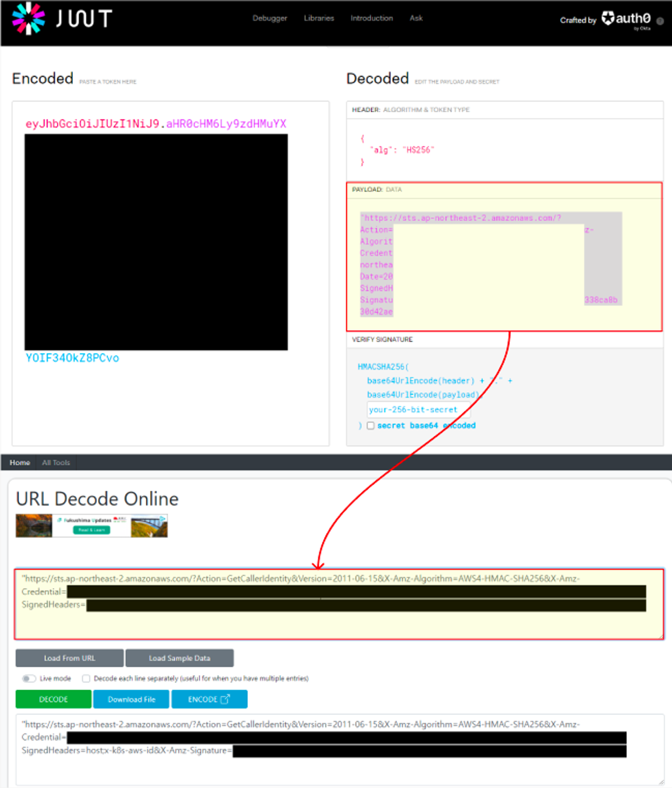Check Decode each line separately option
This screenshot has width=672, height=788.
[86, 678]
